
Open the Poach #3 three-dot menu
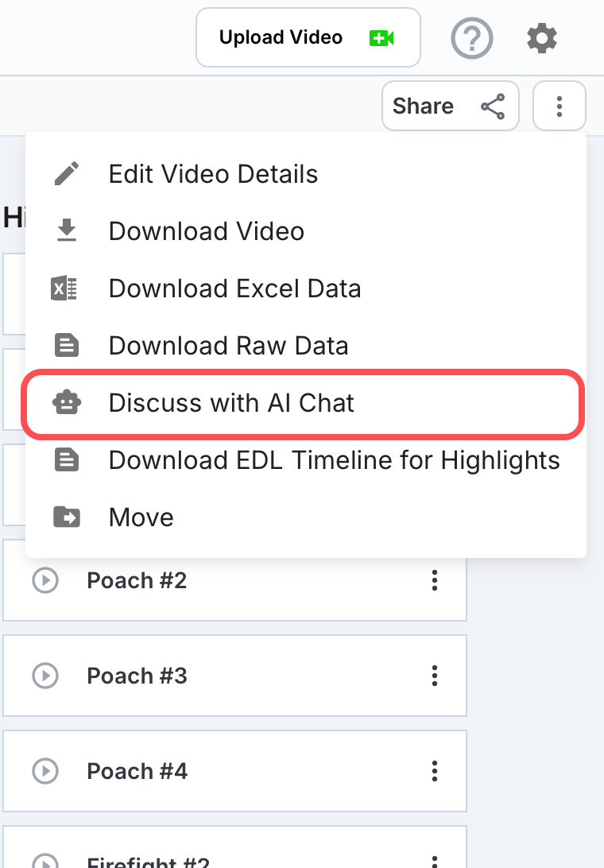(x=435, y=676)
